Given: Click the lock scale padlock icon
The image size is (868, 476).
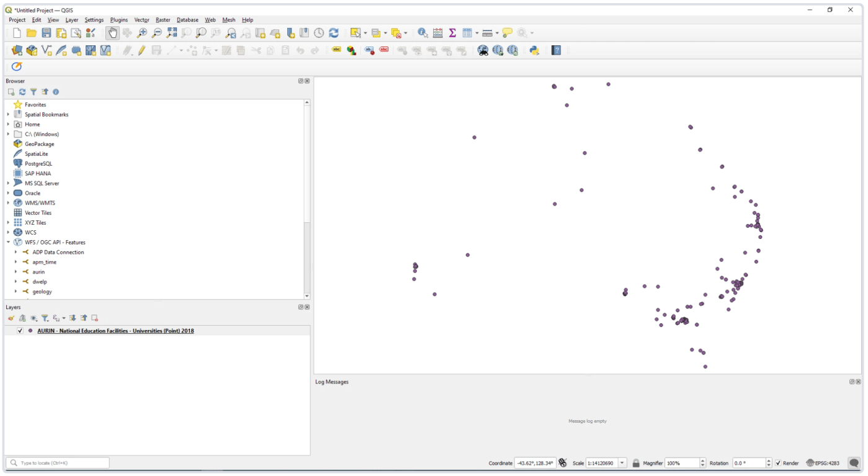Looking at the screenshot, I should pos(636,462).
